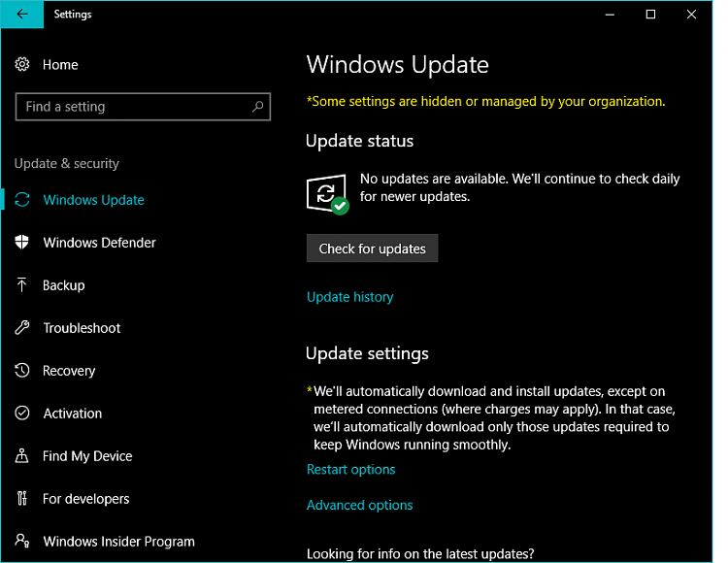The height and width of the screenshot is (563, 728).
Task: Click the Update status heading
Action: click(x=359, y=141)
